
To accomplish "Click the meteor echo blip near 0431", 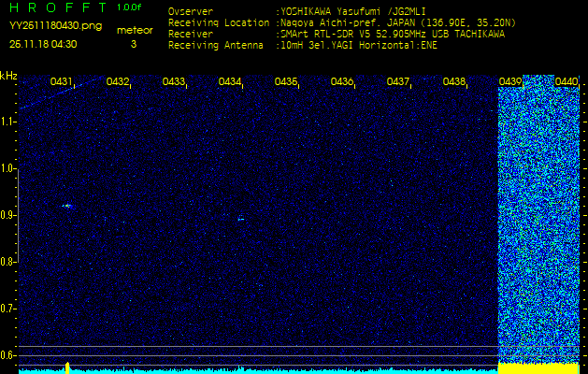I will pos(66,205).
